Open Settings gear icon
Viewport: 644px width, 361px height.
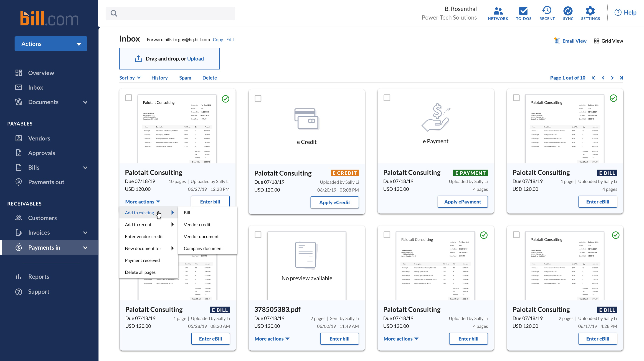coord(590,11)
